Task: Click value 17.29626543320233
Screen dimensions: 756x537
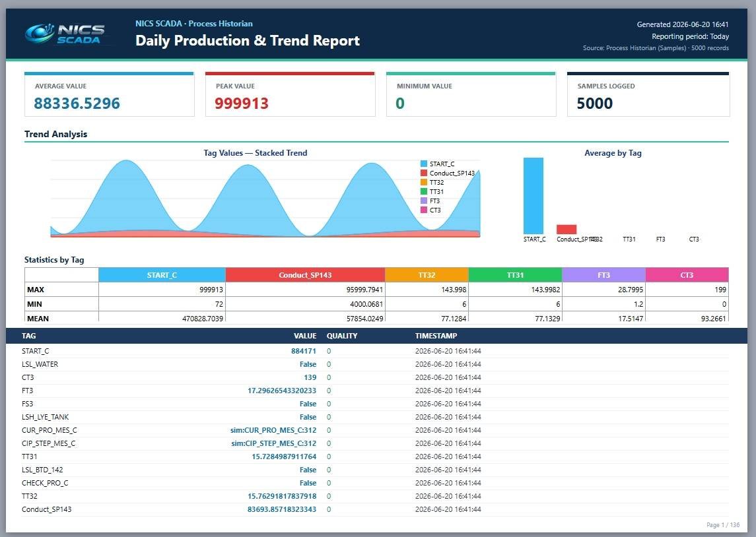Action: click(282, 391)
